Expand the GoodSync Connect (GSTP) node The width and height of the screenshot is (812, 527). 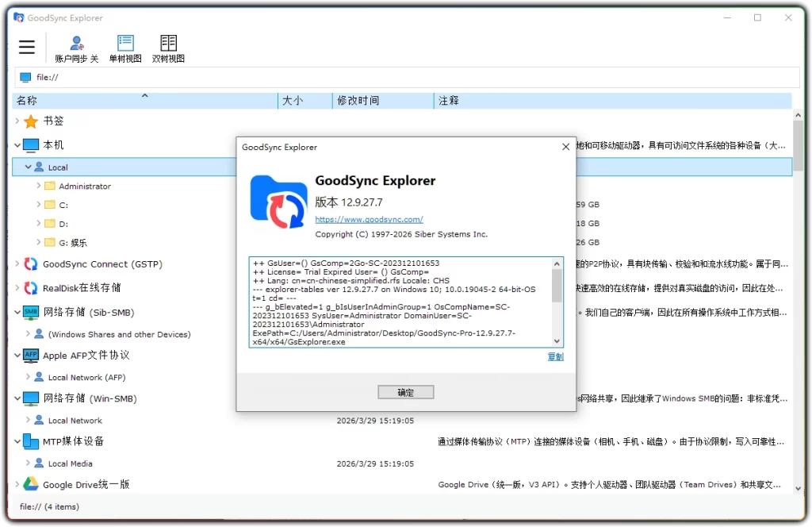pyautogui.click(x=16, y=263)
